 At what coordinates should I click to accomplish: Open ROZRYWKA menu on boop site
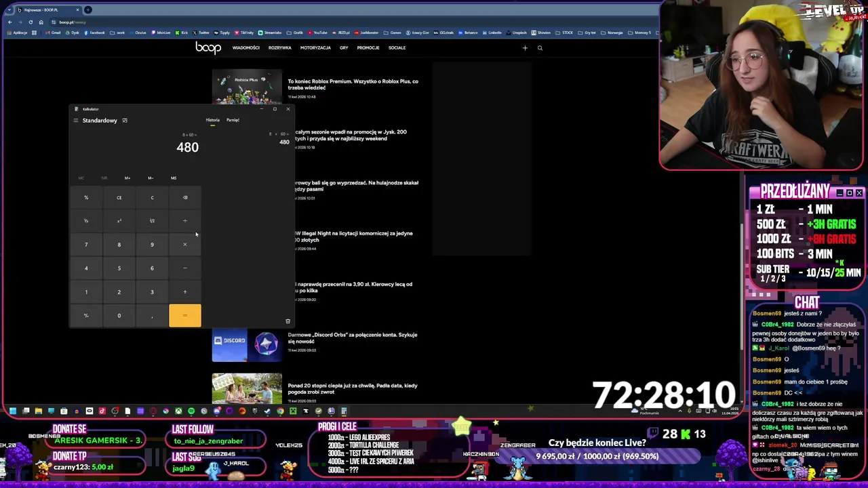[x=280, y=48]
